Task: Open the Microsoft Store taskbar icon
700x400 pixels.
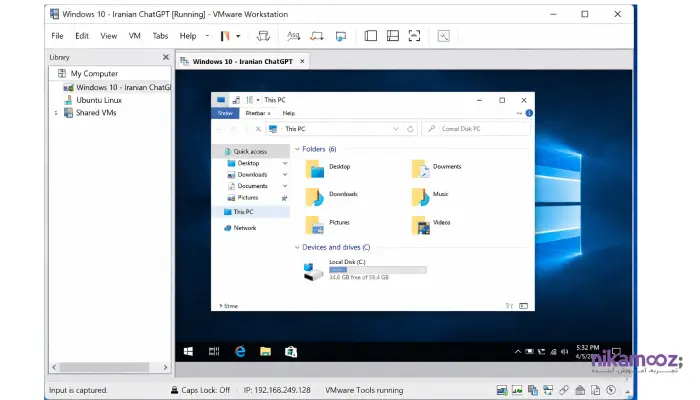Action: tap(290, 351)
